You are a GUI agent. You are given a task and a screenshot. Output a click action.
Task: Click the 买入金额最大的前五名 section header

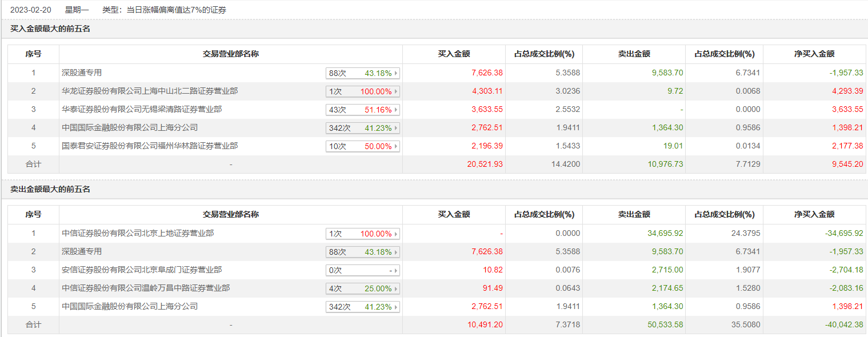[50, 29]
